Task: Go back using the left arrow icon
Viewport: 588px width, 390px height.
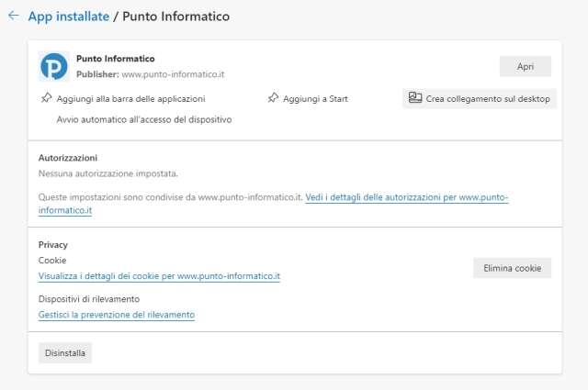Action: click(x=14, y=16)
